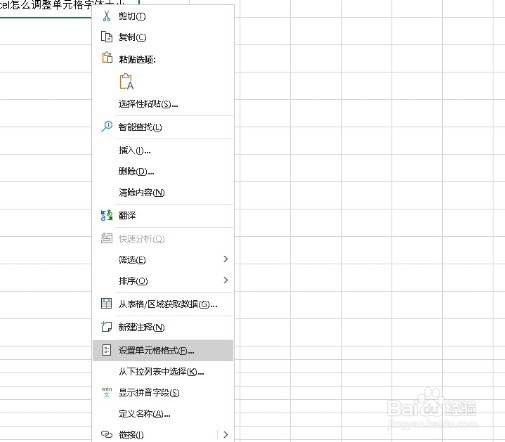Click the New Note icon

(107, 327)
